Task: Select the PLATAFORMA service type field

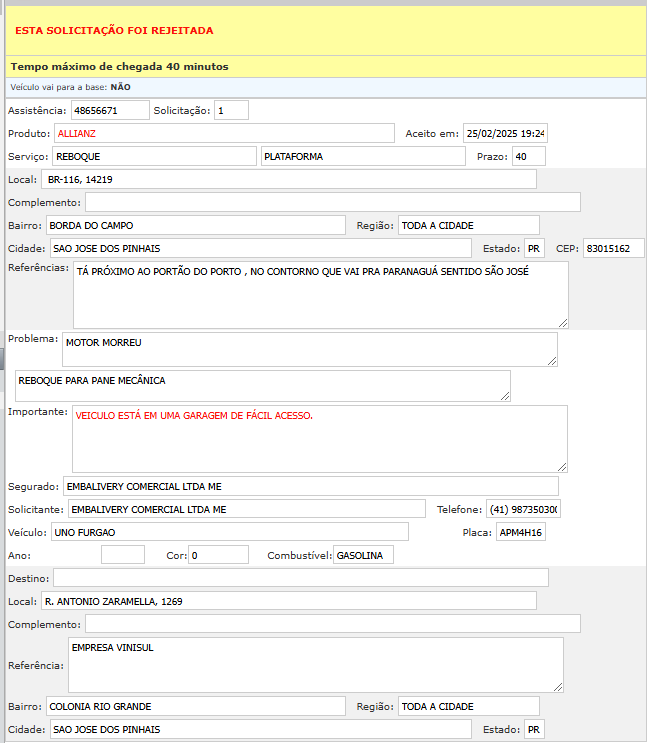Action: pos(363,156)
